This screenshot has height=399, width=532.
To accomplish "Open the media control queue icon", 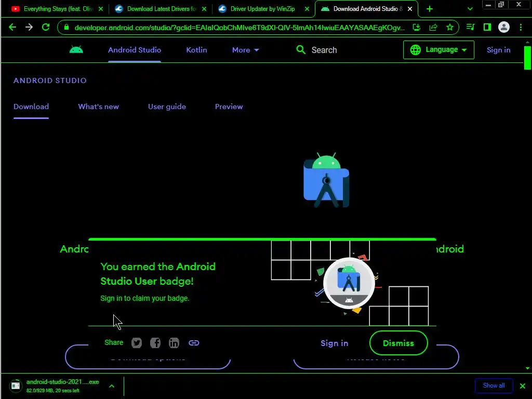I will point(470,27).
